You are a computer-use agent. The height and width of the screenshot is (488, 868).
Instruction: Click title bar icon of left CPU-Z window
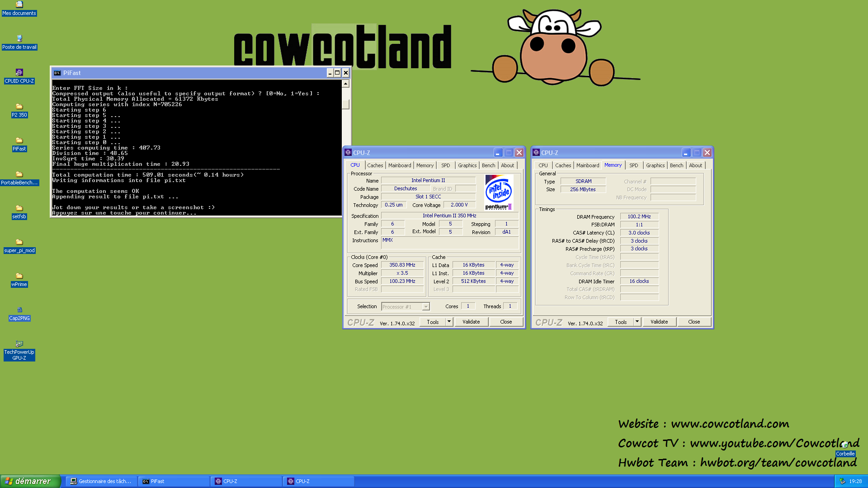click(348, 153)
